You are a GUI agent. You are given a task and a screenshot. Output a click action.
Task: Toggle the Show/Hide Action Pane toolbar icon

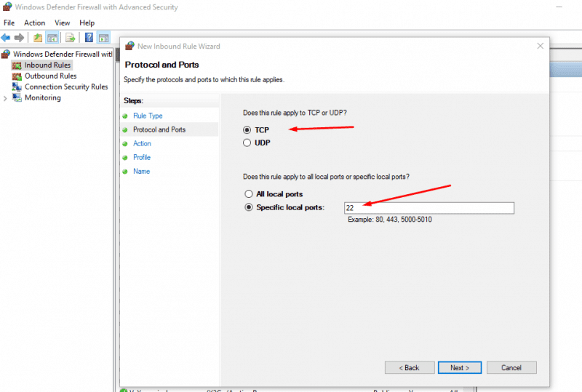click(x=103, y=38)
